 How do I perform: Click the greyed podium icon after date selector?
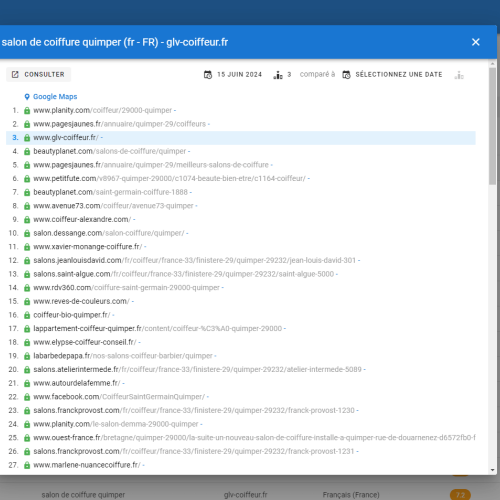coord(459,75)
